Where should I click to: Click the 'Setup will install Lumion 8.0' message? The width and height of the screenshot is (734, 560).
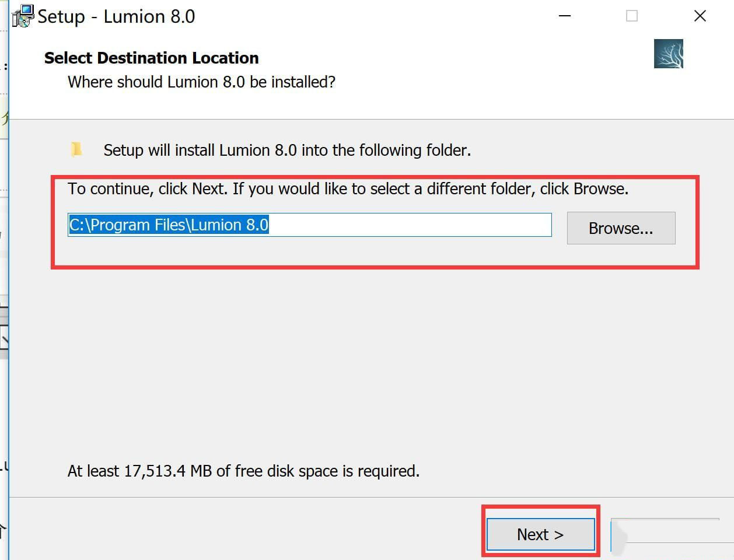pos(286,150)
